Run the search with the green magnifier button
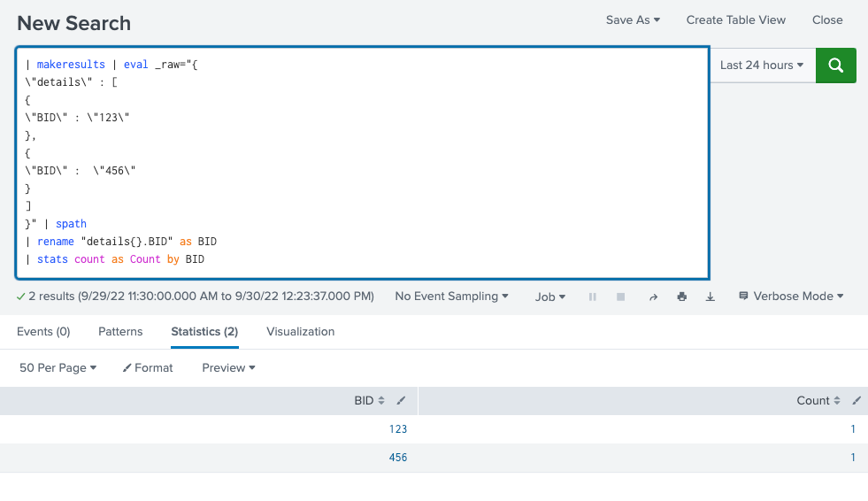Screen dimensions: 868x501 pyautogui.click(x=835, y=66)
